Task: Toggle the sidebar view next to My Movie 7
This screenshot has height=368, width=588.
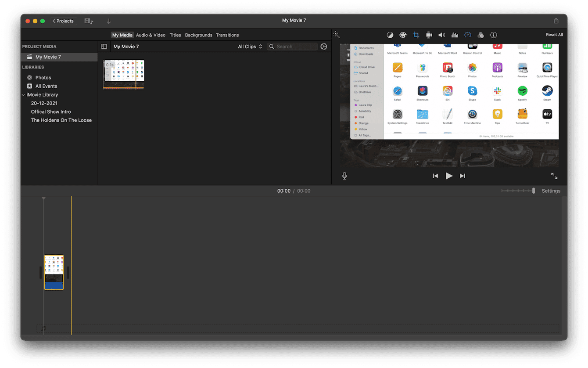Action: point(104,46)
